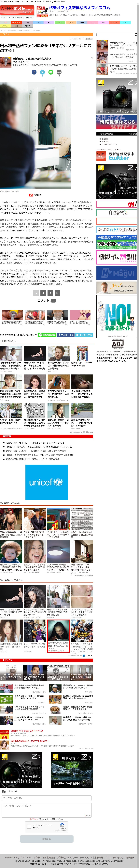Screen dimensions: 139x868
Task: Open the 格安オフィス家具ならオフィスコム ad link
Action: click(x=80, y=8)
